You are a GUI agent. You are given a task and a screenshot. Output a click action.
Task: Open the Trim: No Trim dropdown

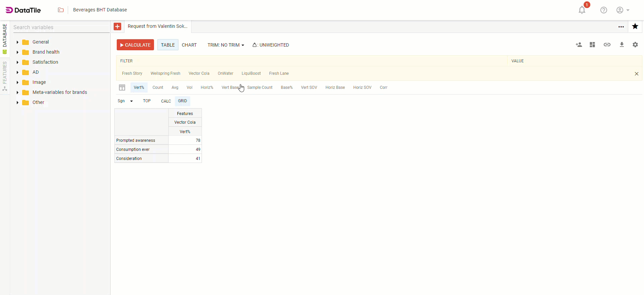coord(226,45)
